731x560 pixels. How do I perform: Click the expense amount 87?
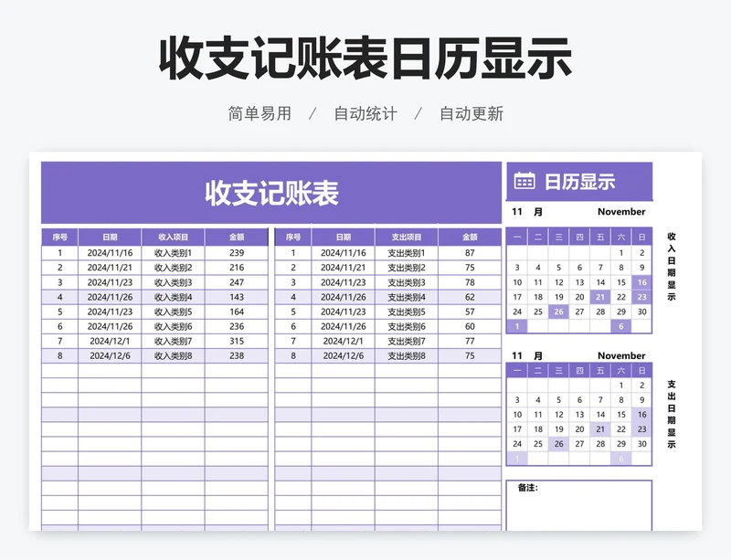click(x=470, y=253)
